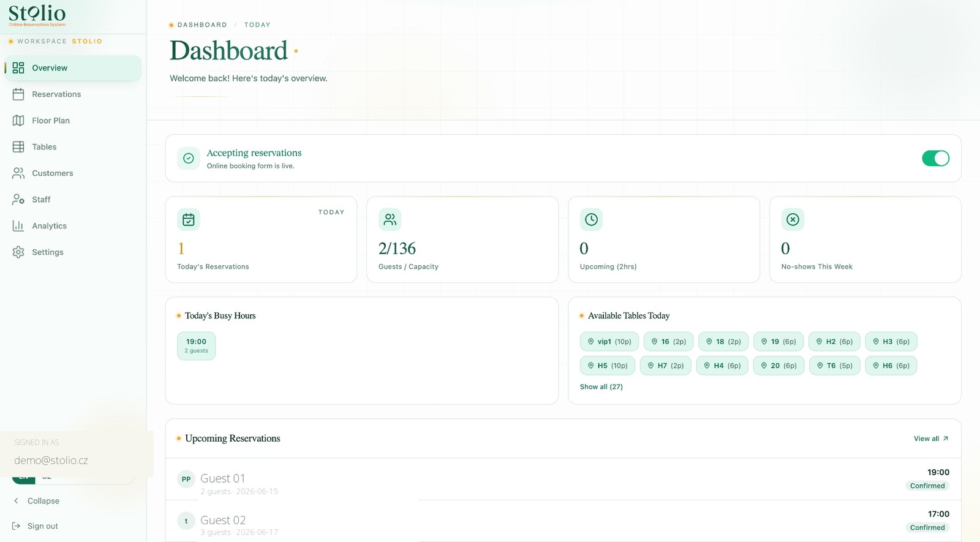980x542 pixels.
Task: Collapse the sidebar
Action: pyautogui.click(x=37, y=501)
